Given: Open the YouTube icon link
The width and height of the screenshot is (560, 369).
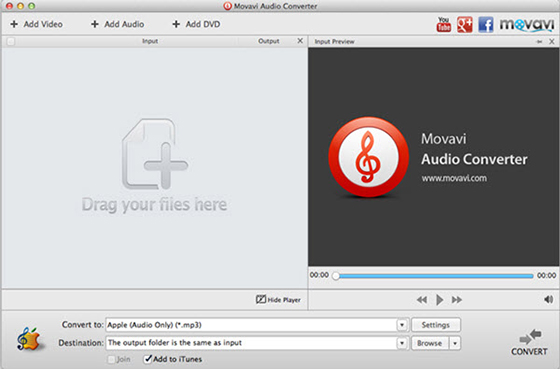Looking at the screenshot, I should (x=443, y=25).
